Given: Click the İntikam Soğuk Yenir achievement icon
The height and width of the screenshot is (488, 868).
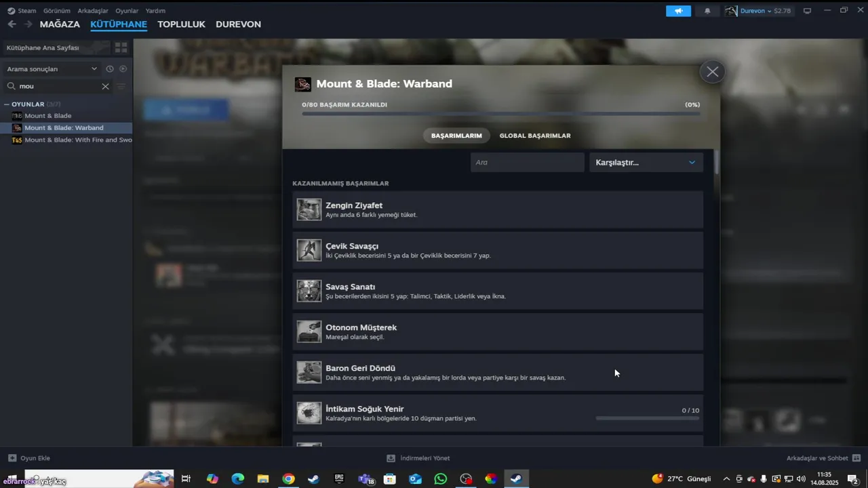Looking at the screenshot, I should point(309,413).
